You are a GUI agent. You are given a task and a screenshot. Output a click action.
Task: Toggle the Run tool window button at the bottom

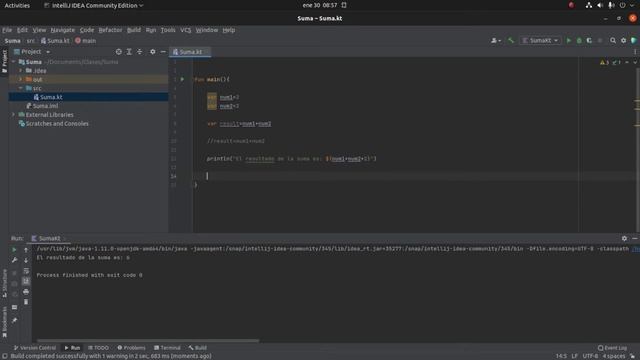click(72, 348)
